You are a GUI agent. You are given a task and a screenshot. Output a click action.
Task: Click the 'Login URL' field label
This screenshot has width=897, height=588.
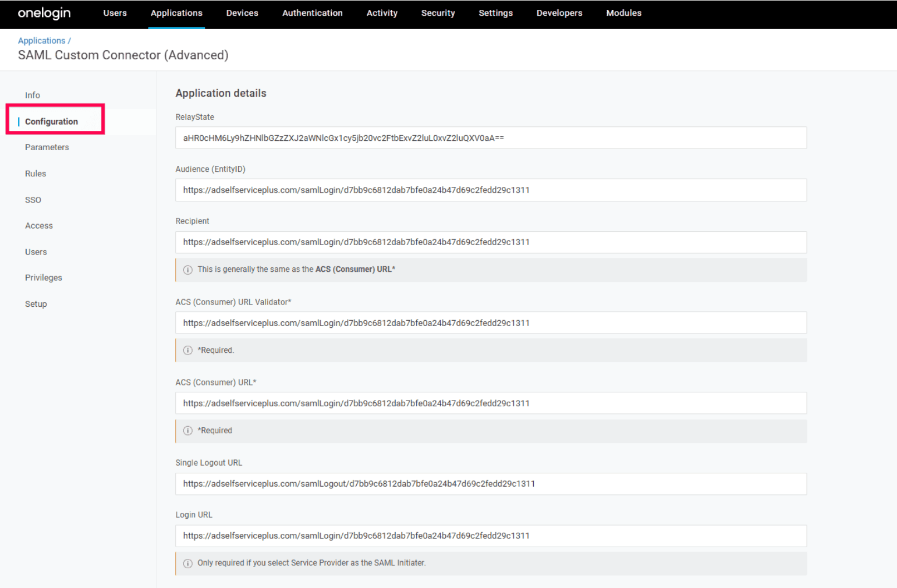click(x=194, y=515)
